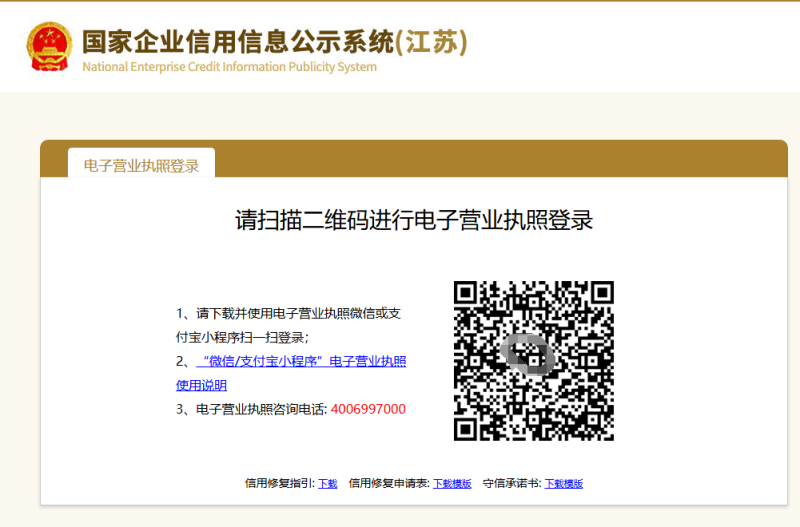Click the 国家企业信用信息公示系统 site title
Viewport: 800px width, 527px height.
[x=238, y=42]
